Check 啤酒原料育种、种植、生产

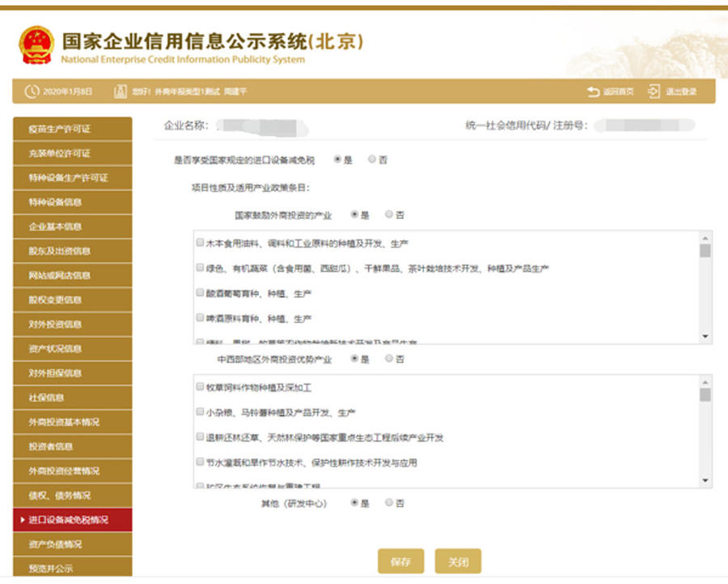click(x=200, y=318)
